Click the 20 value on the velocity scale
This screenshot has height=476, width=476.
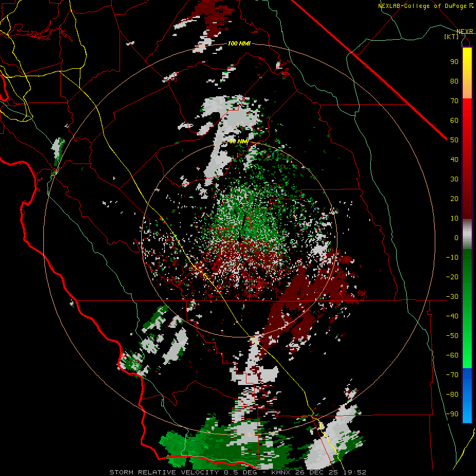coord(454,198)
